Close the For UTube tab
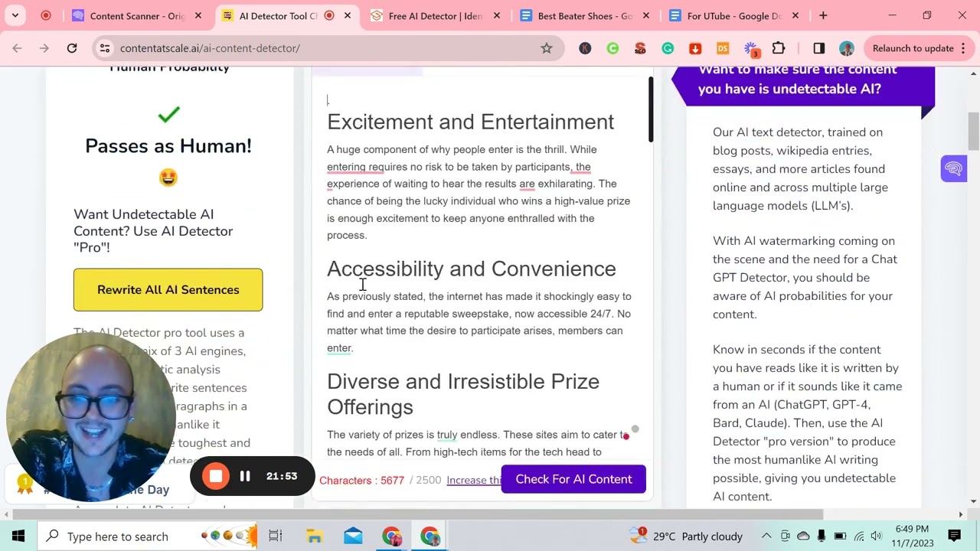 [795, 15]
